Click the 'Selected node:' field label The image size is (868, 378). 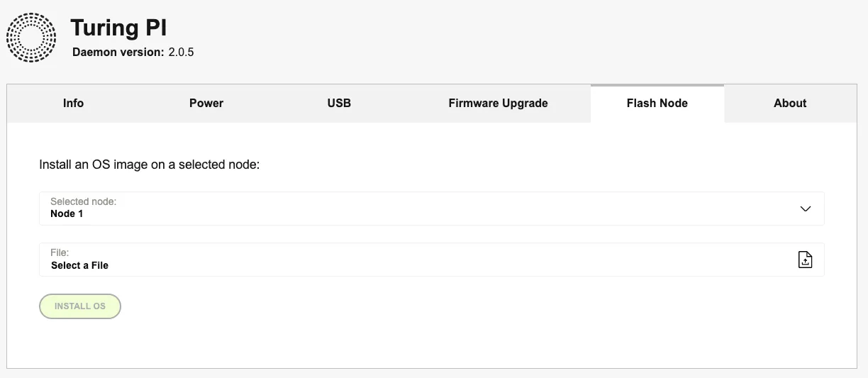(x=83, y=201)
